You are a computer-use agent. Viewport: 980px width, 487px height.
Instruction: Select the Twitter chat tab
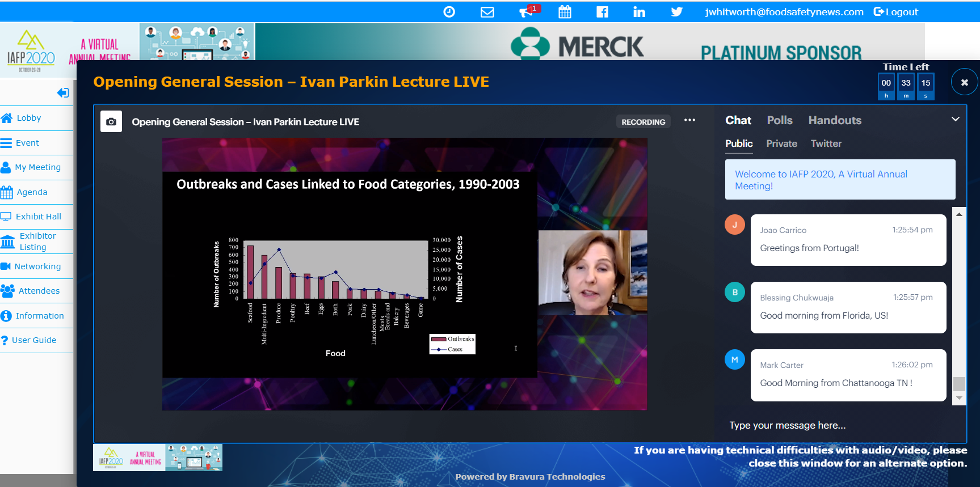pyautogui.click(x=826, y=144)
